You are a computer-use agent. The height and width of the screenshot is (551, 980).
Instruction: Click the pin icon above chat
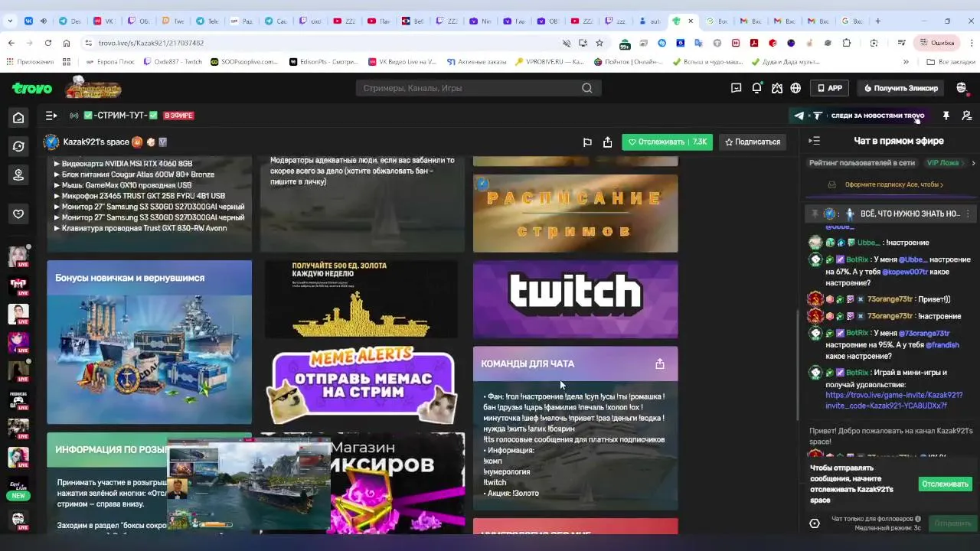click(946, 116)
